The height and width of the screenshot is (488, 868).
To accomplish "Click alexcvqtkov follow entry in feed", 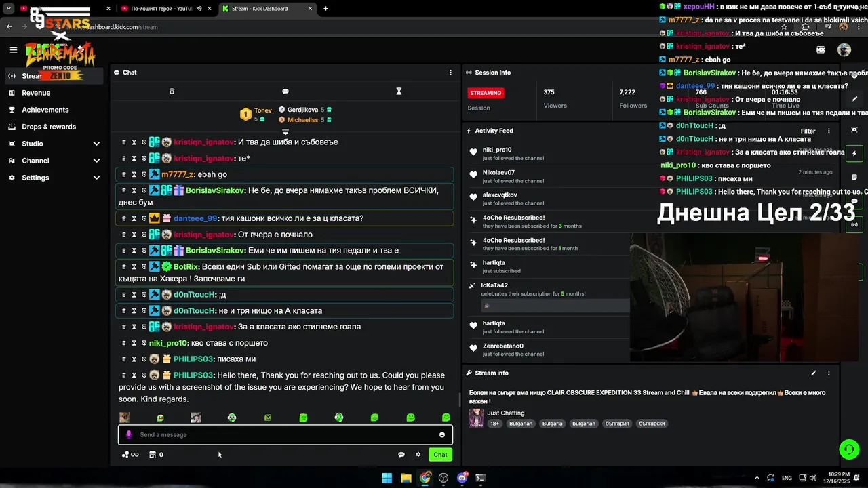I will (549, 199).
